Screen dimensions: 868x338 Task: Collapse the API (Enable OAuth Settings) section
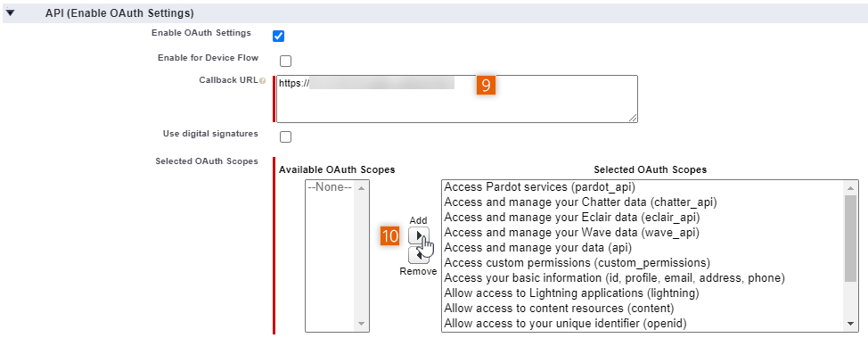click(x=10, y=12)
